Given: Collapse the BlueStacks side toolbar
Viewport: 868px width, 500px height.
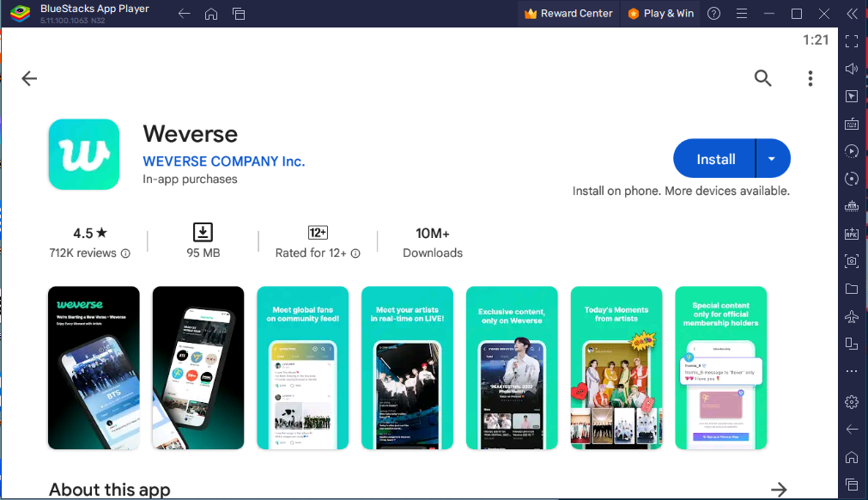Looking at the screenshot, I should [x=853, y=13].
